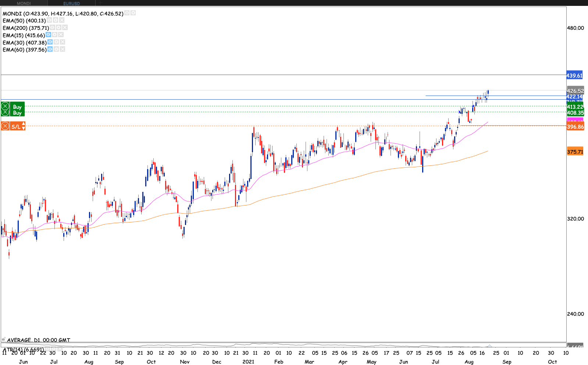
Task: Click the S/L down arrow stepper
Action: 24,129
